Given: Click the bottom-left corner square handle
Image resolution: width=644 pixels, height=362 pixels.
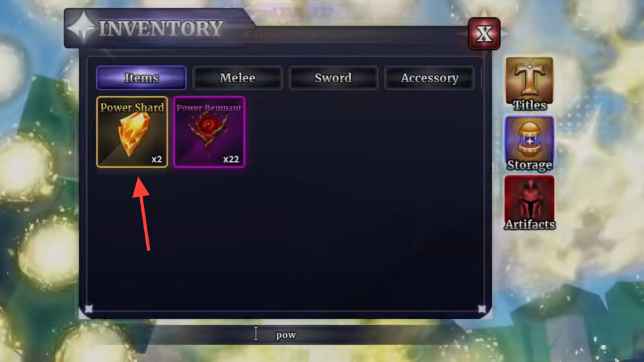Looking at the screenshot, I should tap(89, 309).
